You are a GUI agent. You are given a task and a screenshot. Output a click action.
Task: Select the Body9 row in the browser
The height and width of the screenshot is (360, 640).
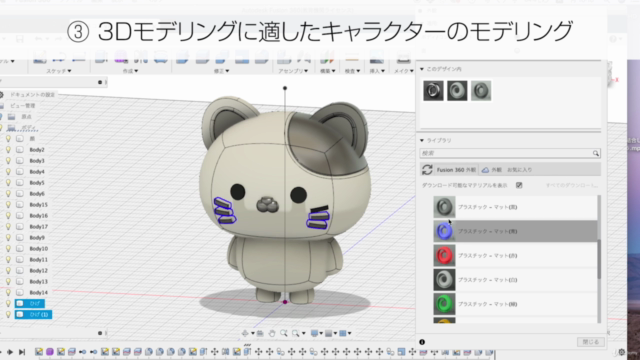pyautogui.click(x=37, y=238)
